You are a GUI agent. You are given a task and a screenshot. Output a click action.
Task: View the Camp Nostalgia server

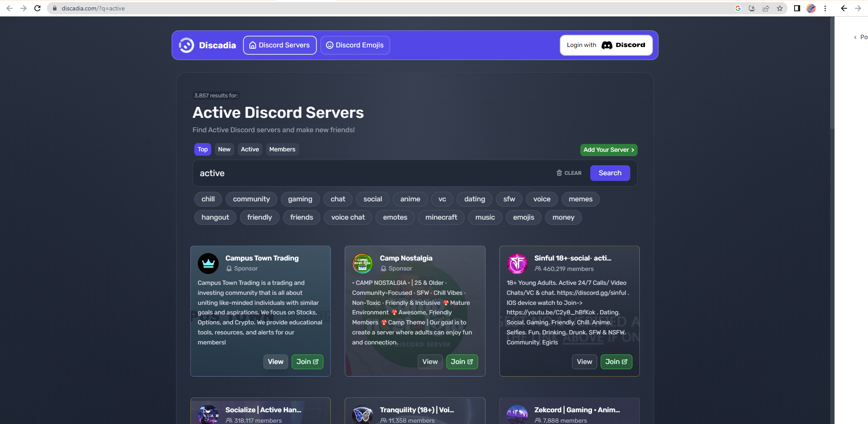pyautogui.click(x=430, y=362)
